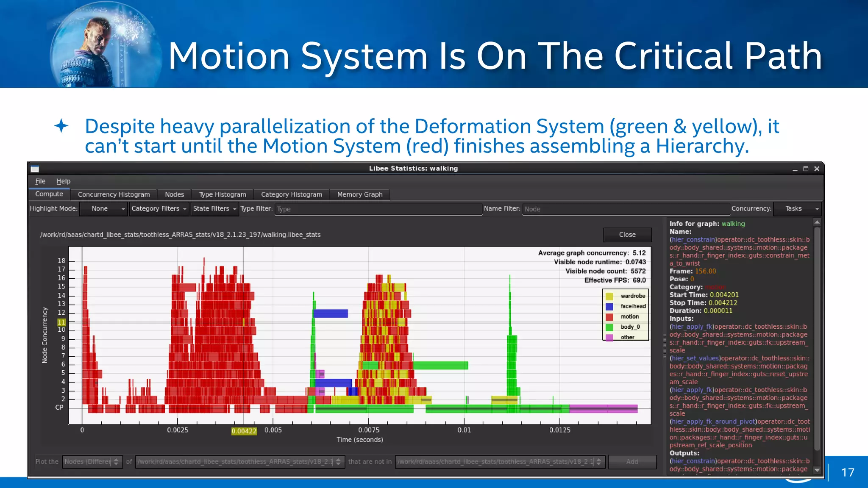Image resolution: width=868 pixels, height=488 pixels.
Task: Maximize the Libee Statistics window
Action: click(x=806, y=169)
